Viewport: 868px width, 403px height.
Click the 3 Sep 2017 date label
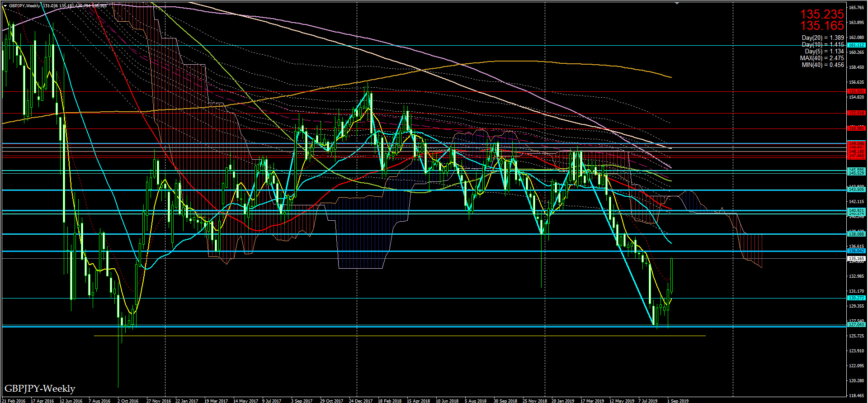pos(302,401)
